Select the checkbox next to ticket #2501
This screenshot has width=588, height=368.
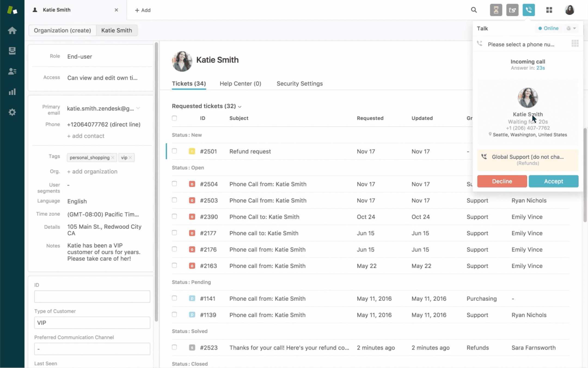174,151
